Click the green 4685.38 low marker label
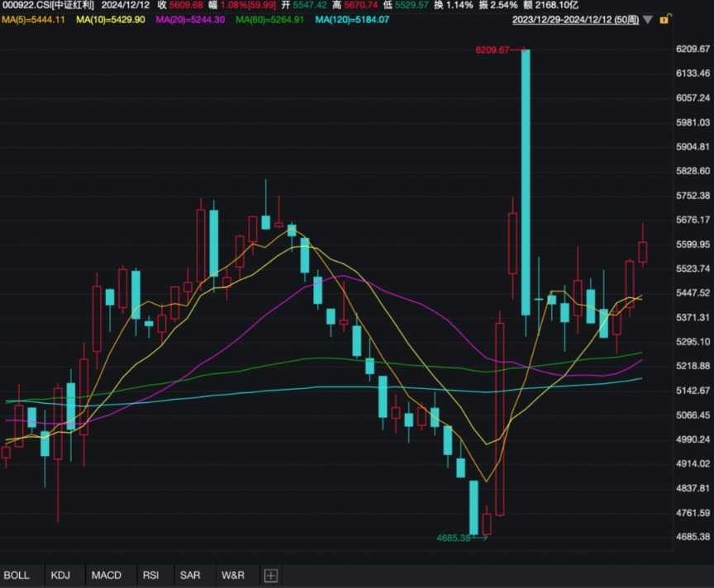714x588 pixels. 454,538
